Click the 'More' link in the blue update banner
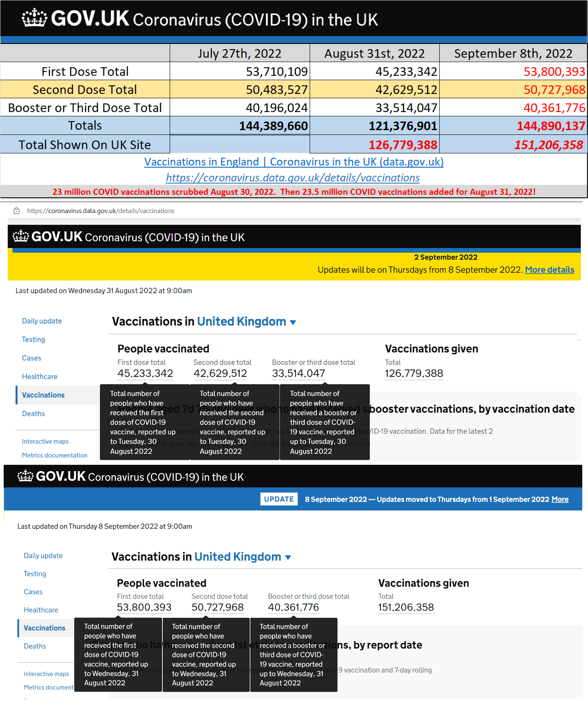Screen dimensions: 588x709 [x=560, y=499]
